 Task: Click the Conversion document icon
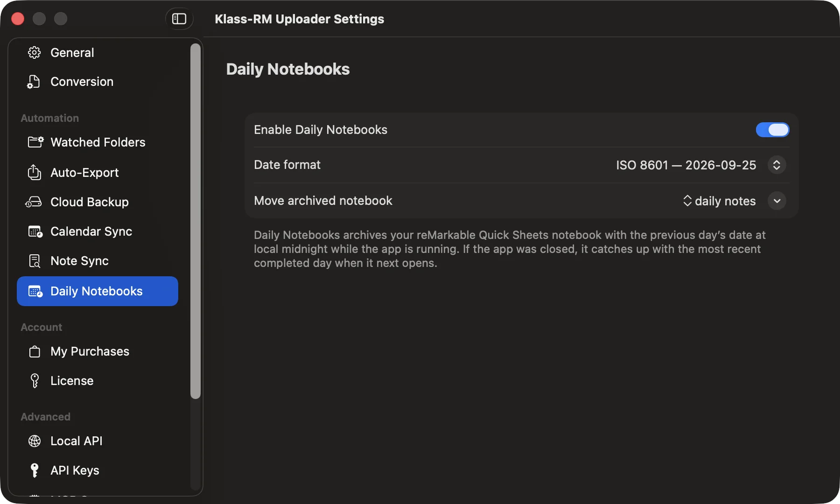coord(34,82)
